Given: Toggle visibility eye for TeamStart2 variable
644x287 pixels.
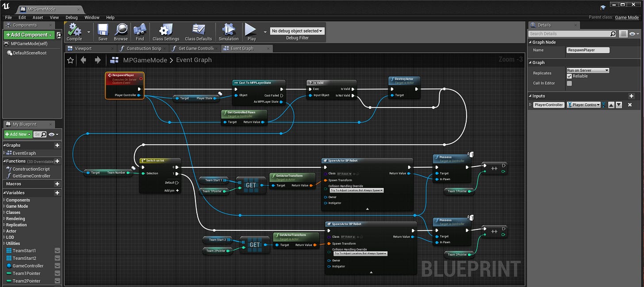Looking at the screenshot, I should coord(57,258).
